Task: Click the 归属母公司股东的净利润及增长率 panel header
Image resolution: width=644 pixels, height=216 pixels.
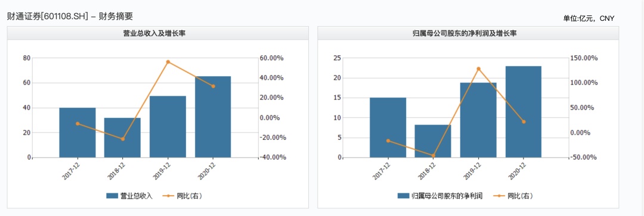Action: click(x=468, y=33)
